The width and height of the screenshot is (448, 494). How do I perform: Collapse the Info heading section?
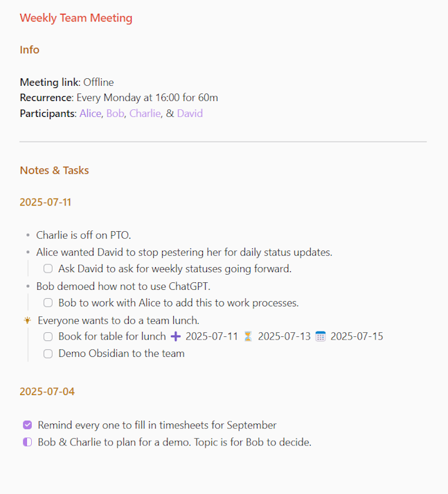pos(29,50)
